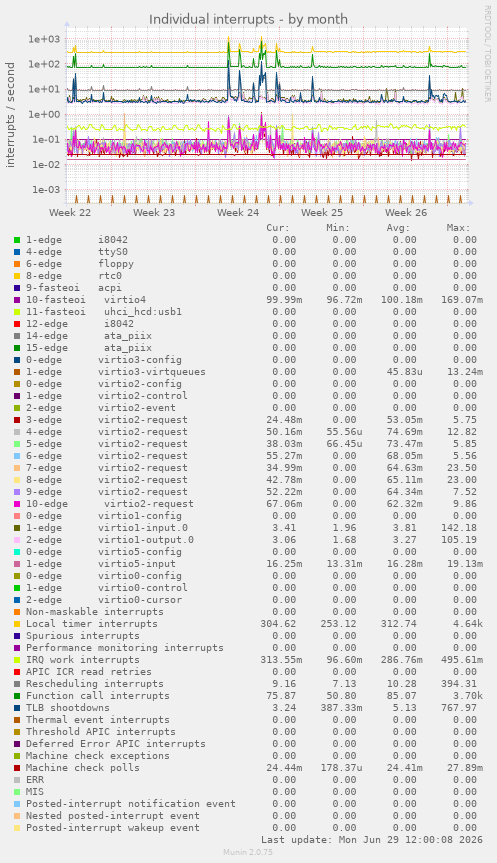Click the '9-fasteoi acpi' legend label
This screenshot has height=863, width=497.
tap(74, 288)
